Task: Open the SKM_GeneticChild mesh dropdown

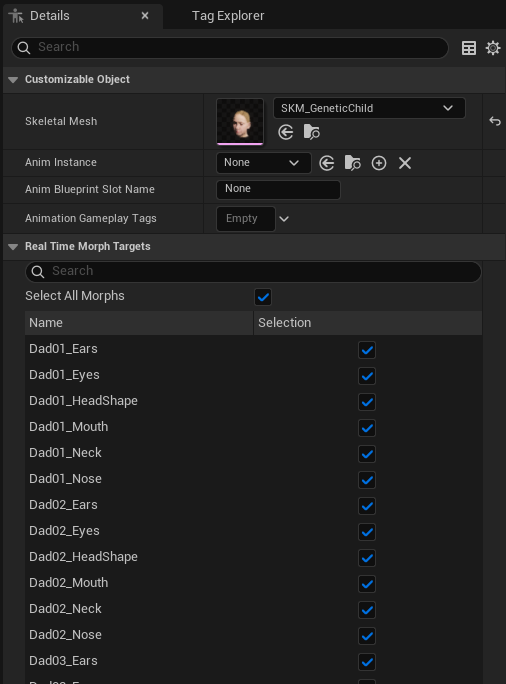Action: [x=369, y=108]
